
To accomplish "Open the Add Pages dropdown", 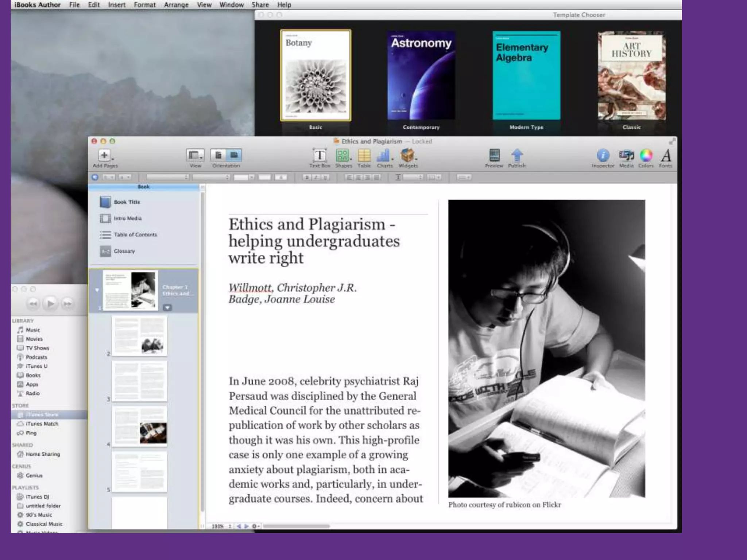I will point(105,156).
